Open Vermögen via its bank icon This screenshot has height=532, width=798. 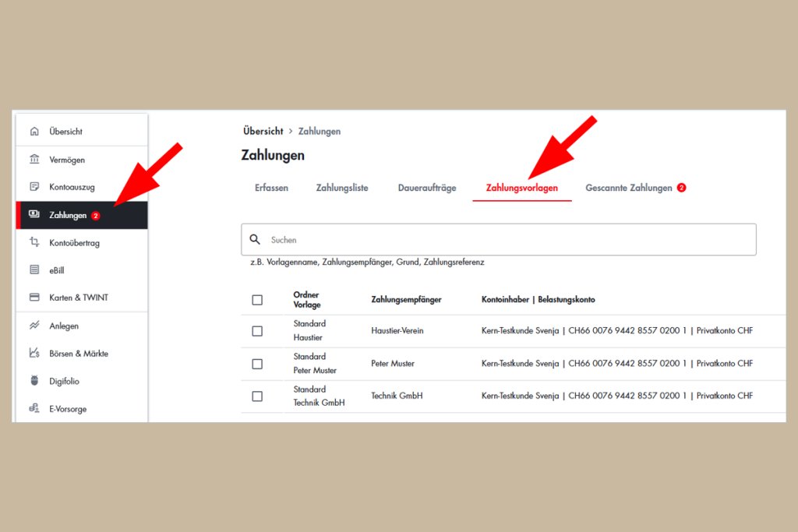[34, 160]
